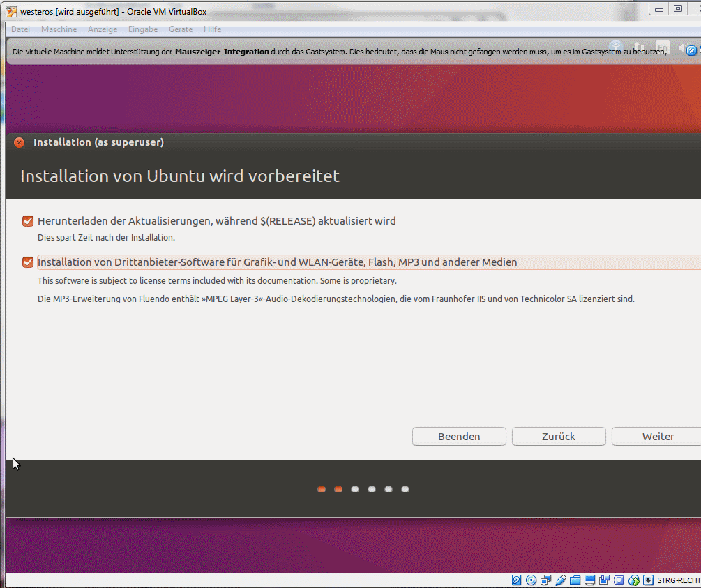Continue with the Weiter button
The width and height of the screenshot is (701, 588).
[656, 437]
